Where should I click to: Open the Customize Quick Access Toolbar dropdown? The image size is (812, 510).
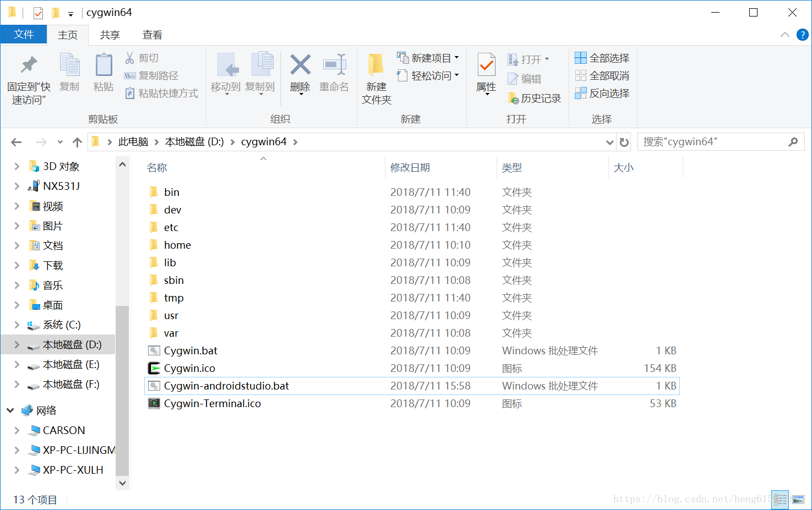(70, 14)
